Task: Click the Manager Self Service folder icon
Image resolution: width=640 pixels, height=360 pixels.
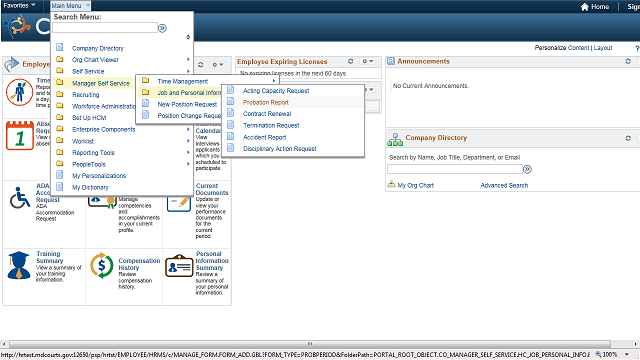Action: point(60,82)
